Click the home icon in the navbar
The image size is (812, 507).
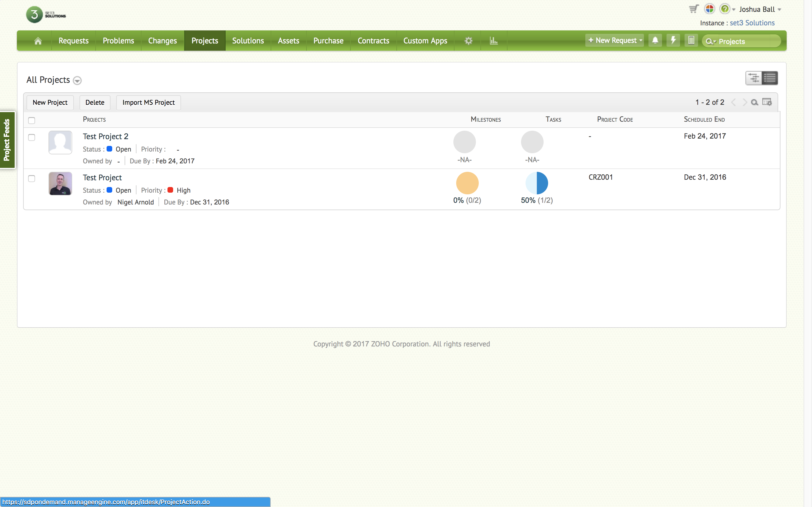tap(38, 41)
